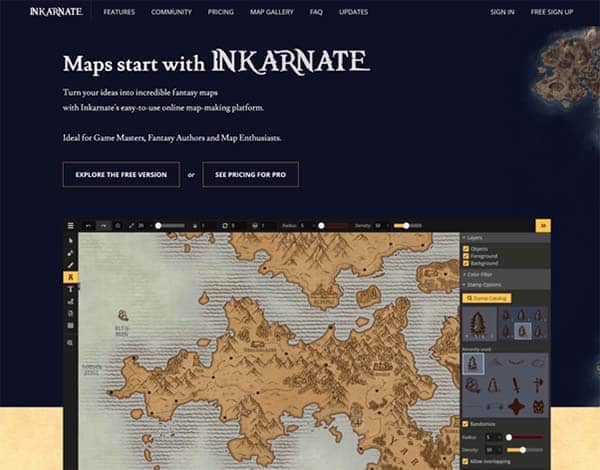Select the highlighted tree variant stamp
This screenshot has height=470, width=600.
[x=522, y=331]
